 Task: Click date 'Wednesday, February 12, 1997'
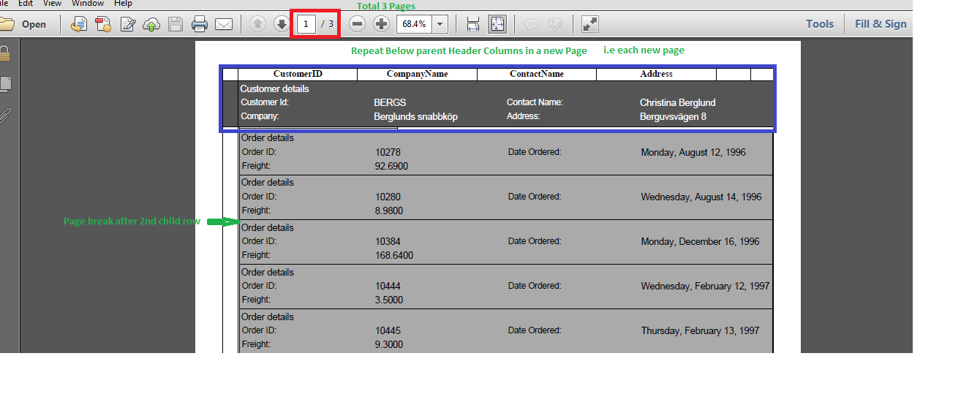pyautogui.click(x=705, y=287)
